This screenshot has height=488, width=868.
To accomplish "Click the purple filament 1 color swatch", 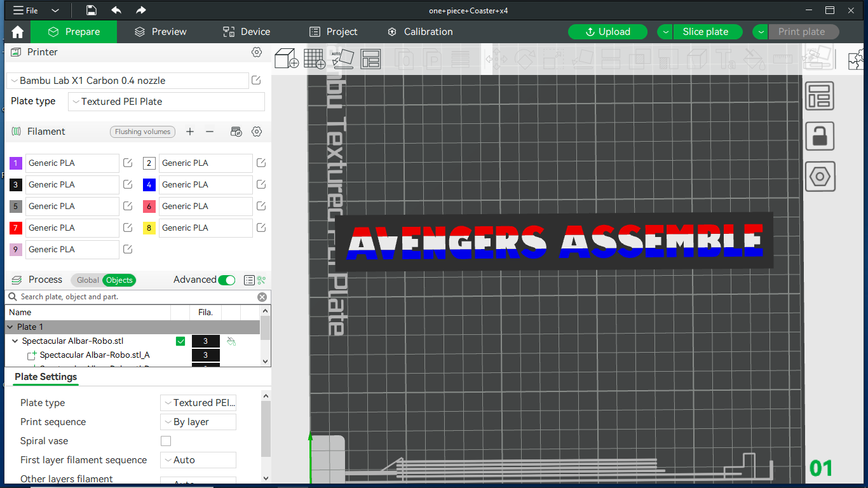I will (16, 163).
